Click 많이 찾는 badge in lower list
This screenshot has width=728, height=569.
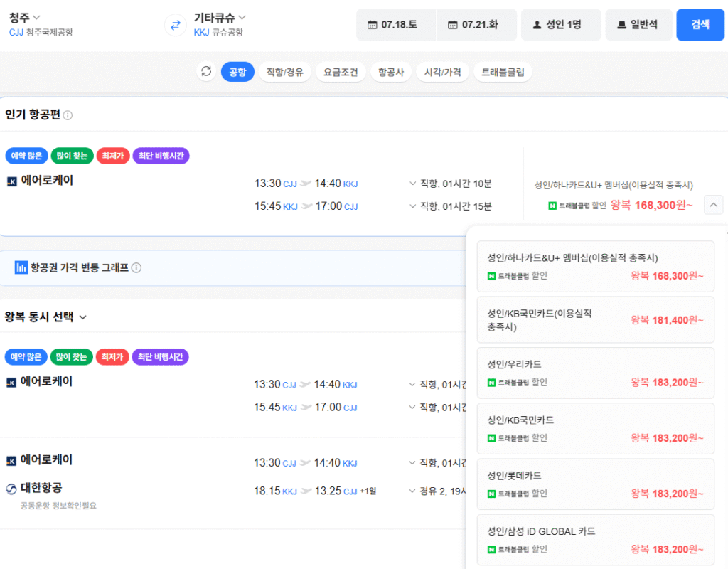tap(72, 357)
